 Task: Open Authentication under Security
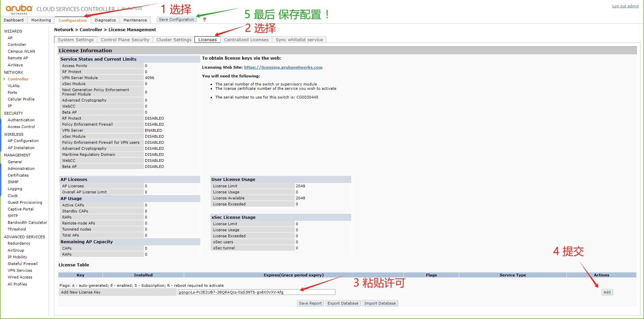coord(21,120)
